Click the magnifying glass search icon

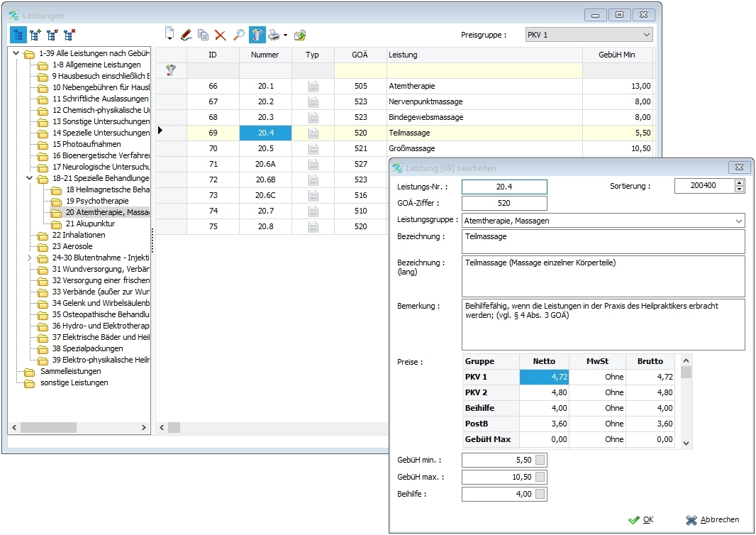point(239,34)
